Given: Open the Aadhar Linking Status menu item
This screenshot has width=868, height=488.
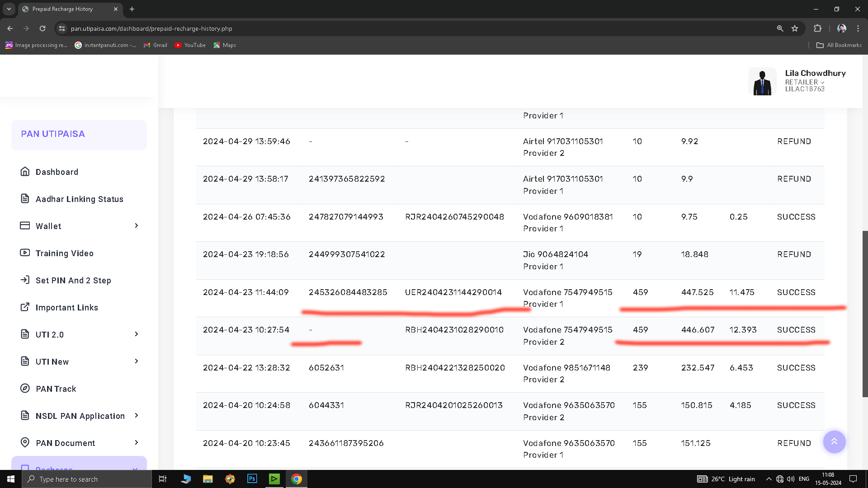Looking at the screenshot, I should [x=79, y=199].
